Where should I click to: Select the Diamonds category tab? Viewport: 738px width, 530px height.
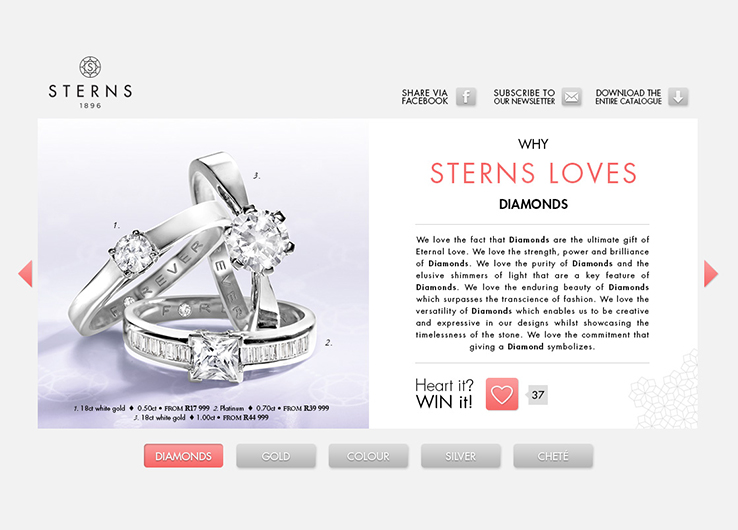pos(184,456)
